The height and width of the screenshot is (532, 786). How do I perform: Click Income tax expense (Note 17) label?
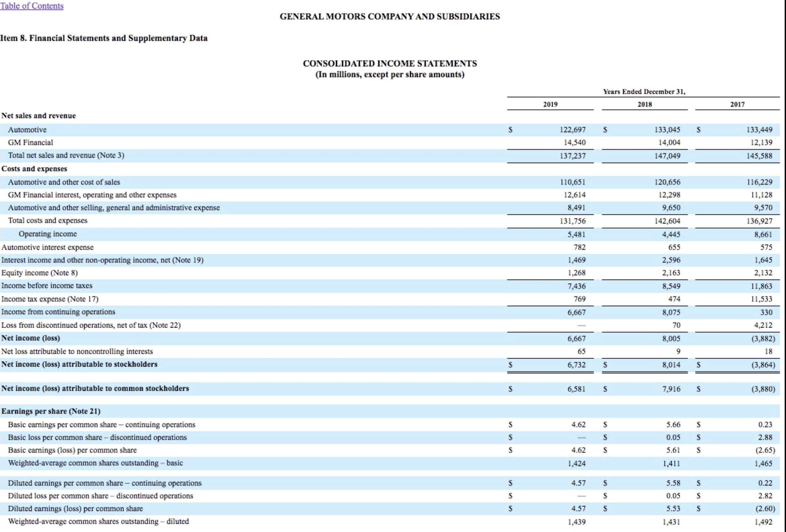(50, 299)
